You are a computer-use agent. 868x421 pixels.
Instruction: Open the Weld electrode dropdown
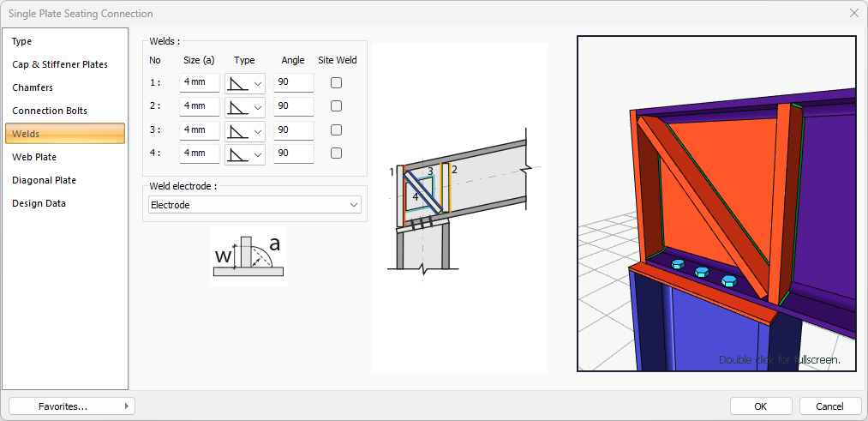[254, 205]
